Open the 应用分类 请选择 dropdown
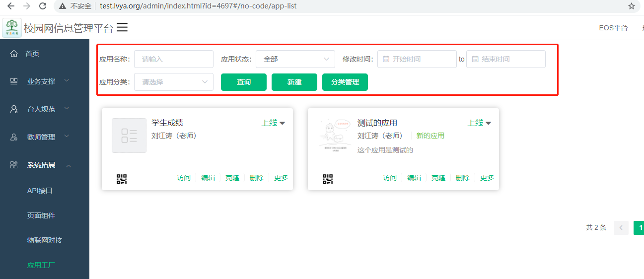The height and width of the screenshot is (279, 644). point(174,82)
